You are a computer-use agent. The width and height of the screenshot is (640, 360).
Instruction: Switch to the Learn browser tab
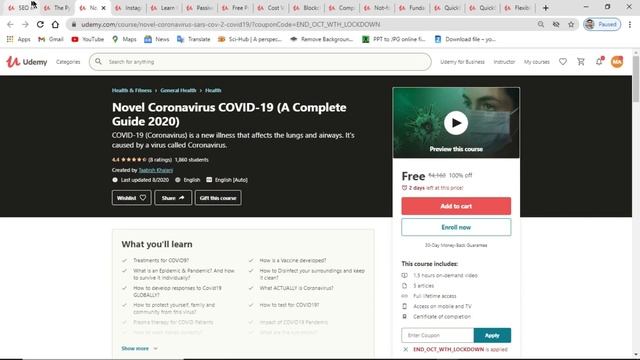point(164,8)
